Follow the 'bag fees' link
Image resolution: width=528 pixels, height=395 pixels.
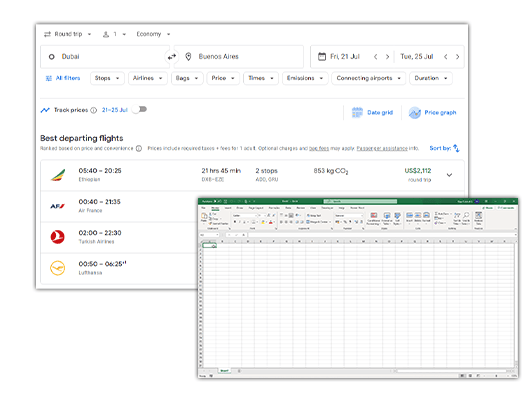point(319,149)
